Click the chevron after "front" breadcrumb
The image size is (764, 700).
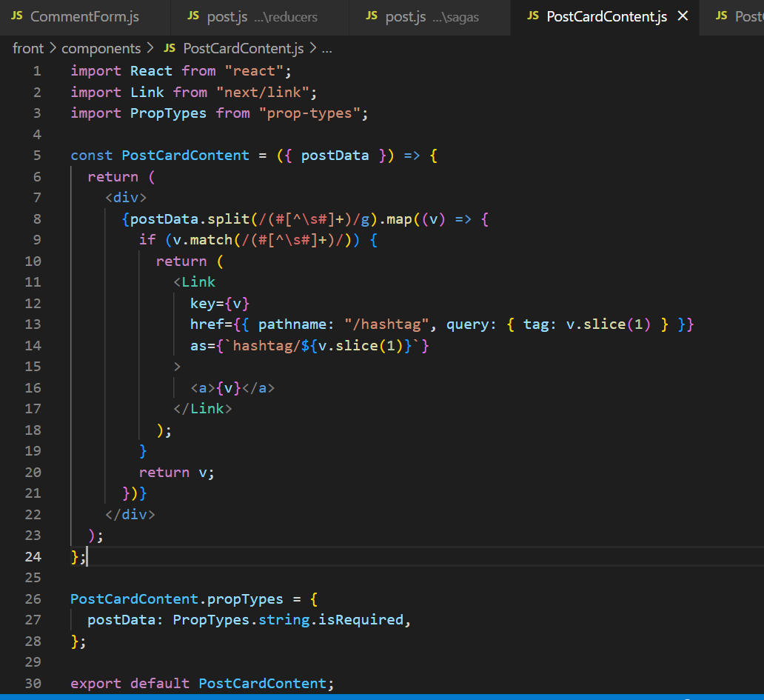tap(53, 49)
